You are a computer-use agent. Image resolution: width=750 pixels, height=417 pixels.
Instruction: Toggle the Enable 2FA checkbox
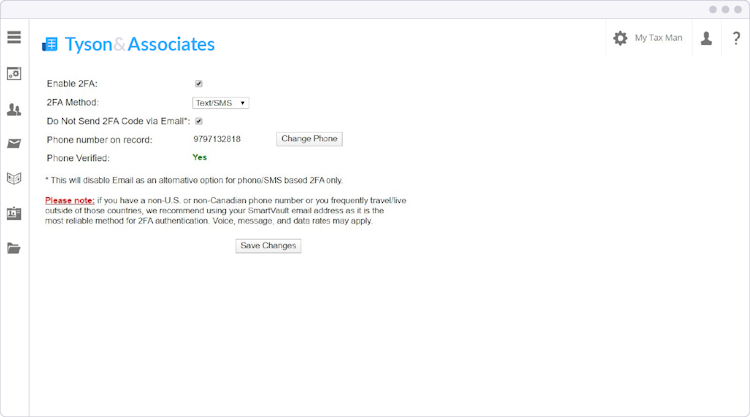[x=199, y=84]
